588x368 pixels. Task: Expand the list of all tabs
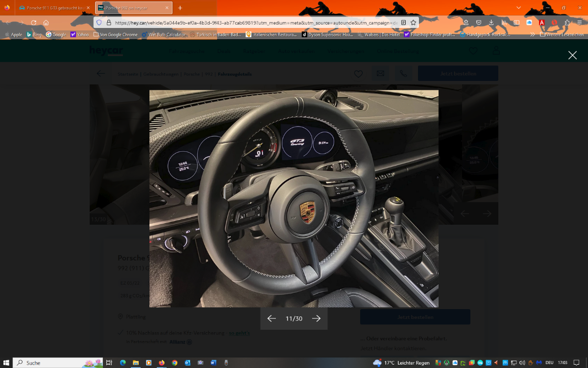pos(519,8)
